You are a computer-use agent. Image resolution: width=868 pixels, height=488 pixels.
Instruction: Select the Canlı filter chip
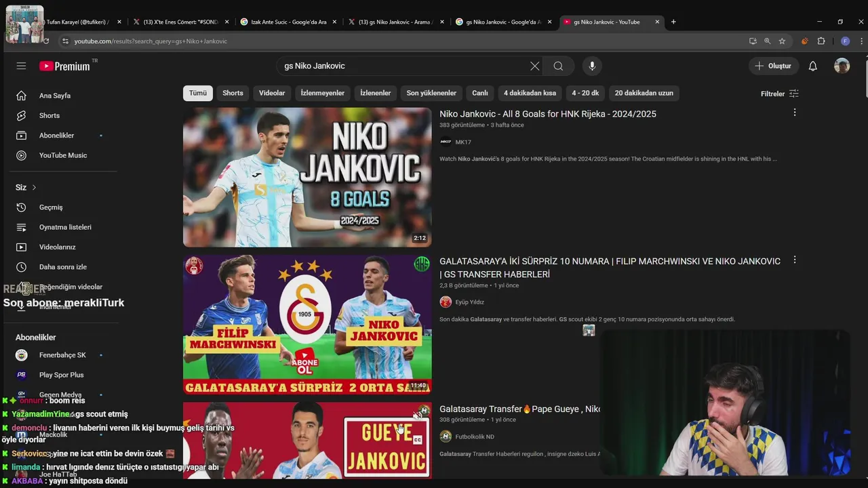[480, 93]
